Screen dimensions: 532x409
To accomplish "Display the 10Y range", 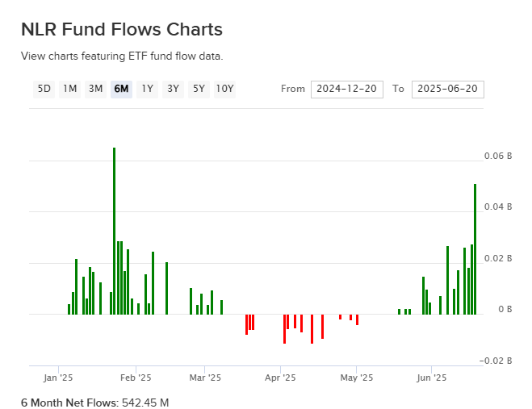I will (224, 89).
